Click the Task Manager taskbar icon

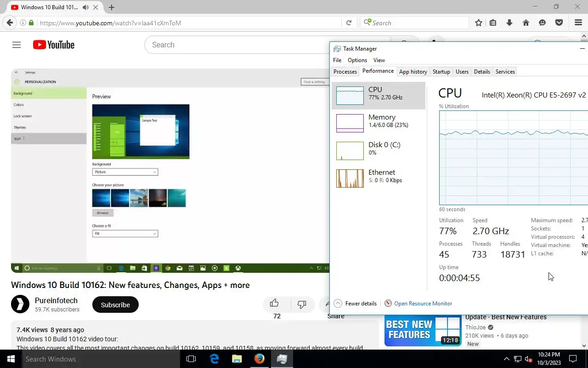tap(282, 359)
